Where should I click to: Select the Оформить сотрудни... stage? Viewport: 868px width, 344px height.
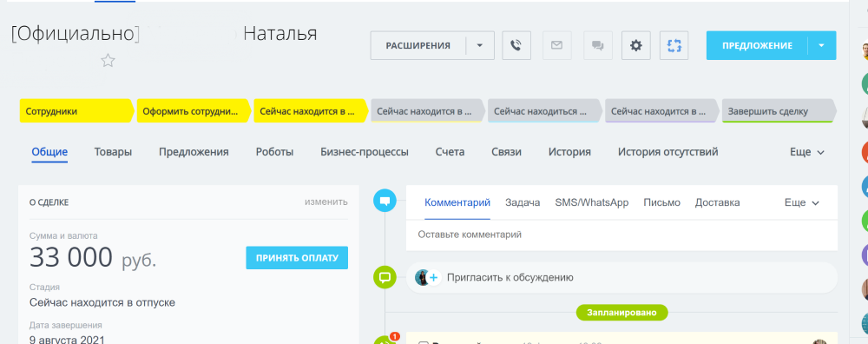click(194, 111)
